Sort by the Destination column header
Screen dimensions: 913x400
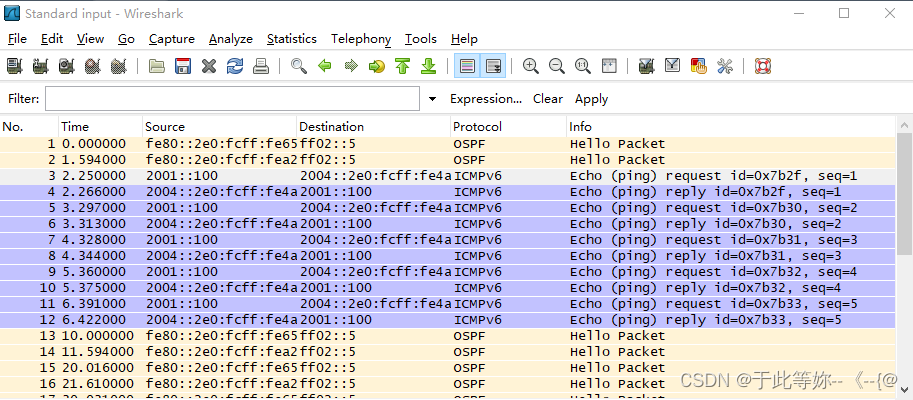coord(373,126)
